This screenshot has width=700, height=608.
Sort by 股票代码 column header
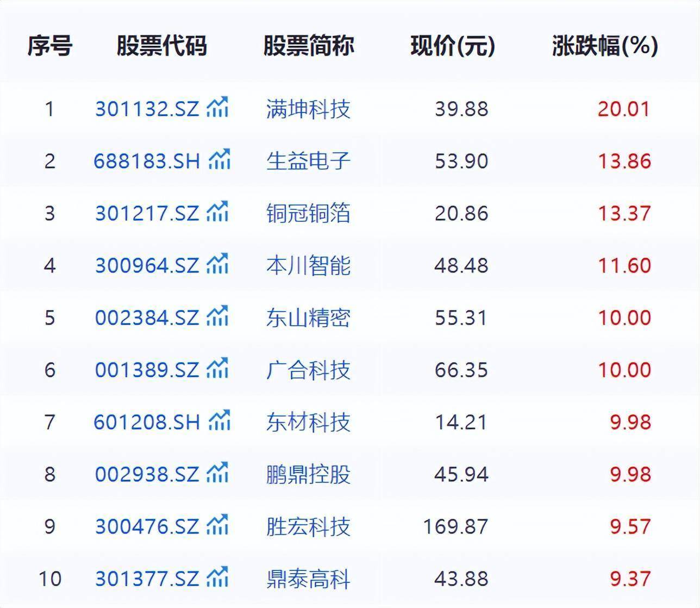[x=161, y=46]
